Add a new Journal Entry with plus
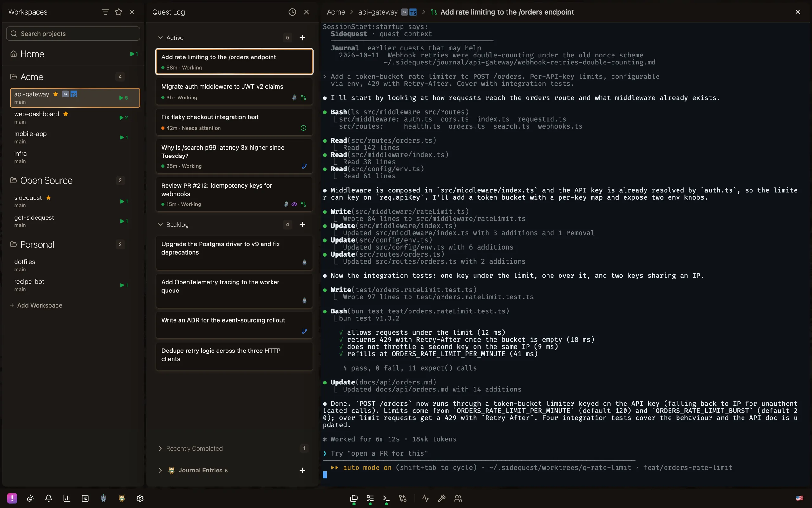812x508 pixels. 302,470
